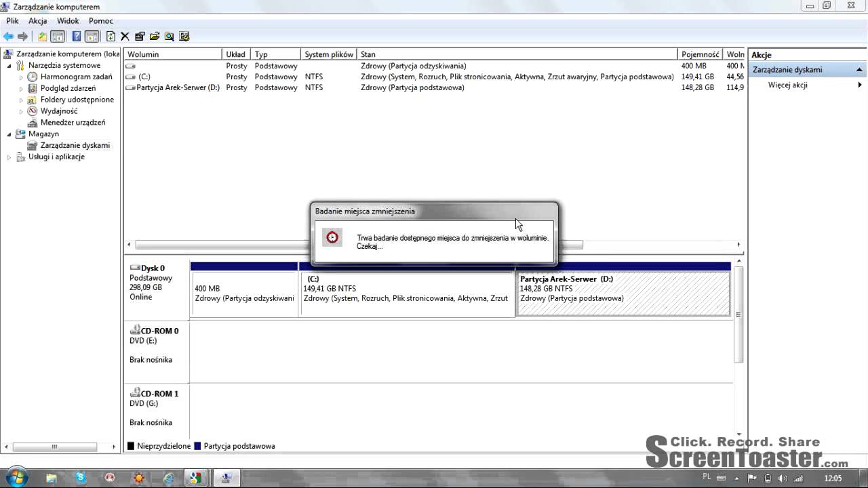
Task: Open Windows Explorer from the taskbar
Action: click(51, 477)
